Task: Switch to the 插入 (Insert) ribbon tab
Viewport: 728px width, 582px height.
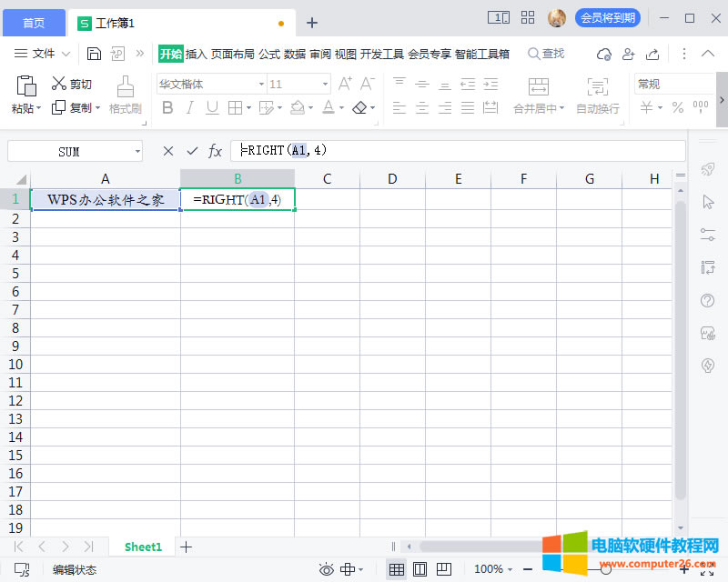Action: pyautogui.click(x=197, y=54)
